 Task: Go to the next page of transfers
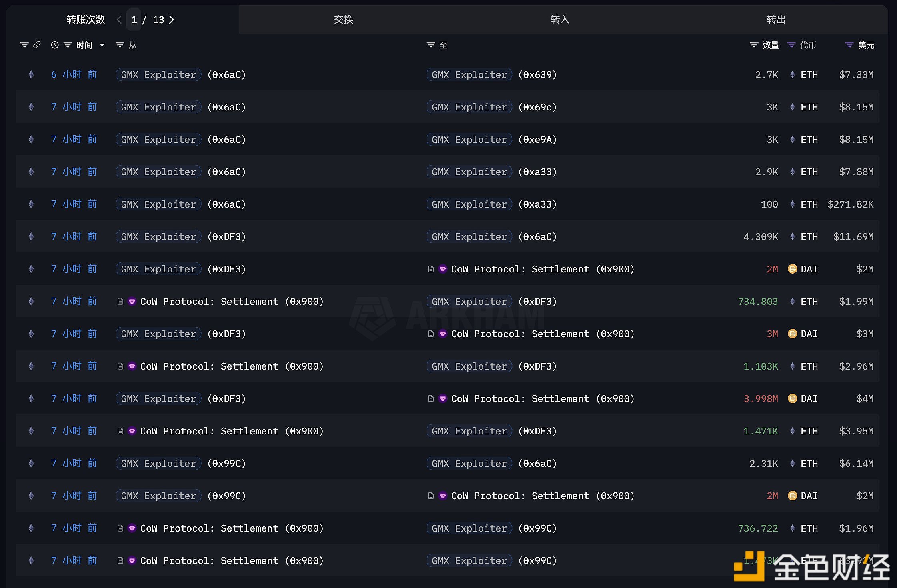point(172,20)
